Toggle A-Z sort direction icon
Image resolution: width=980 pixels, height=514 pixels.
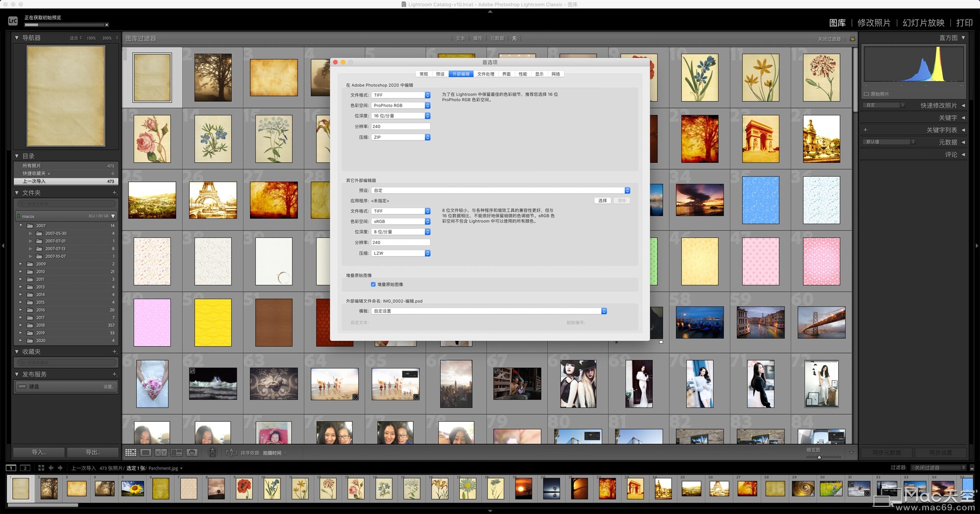231,453
